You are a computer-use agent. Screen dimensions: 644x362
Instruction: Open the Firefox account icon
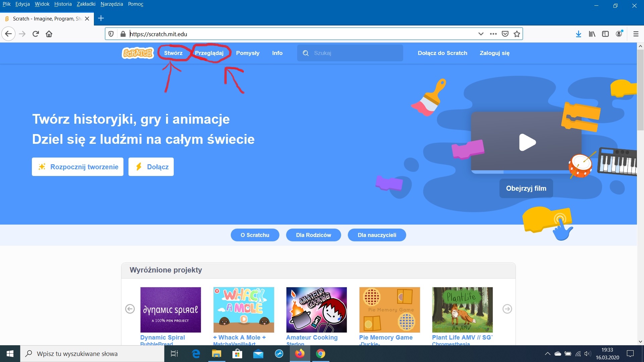(619, 34)
